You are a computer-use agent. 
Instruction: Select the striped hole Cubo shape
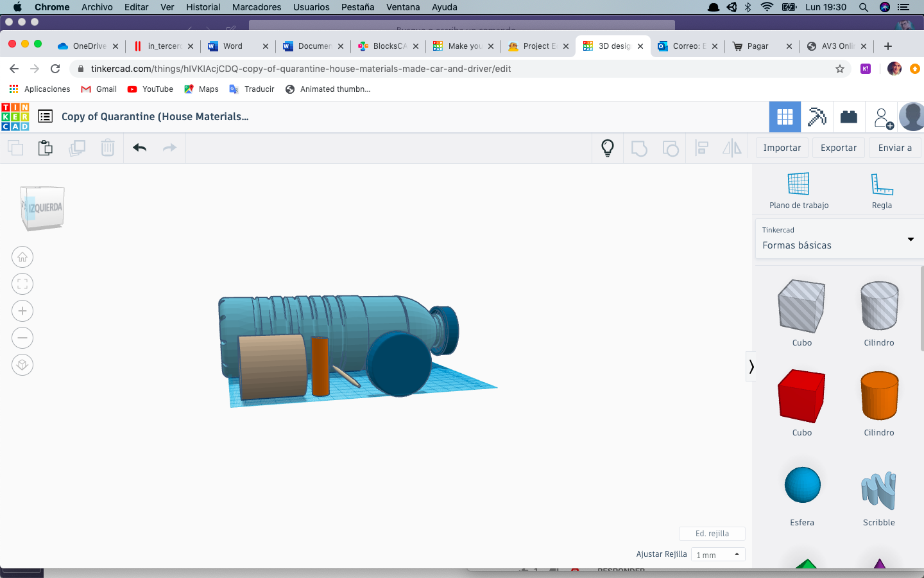[x=801, y=306]
